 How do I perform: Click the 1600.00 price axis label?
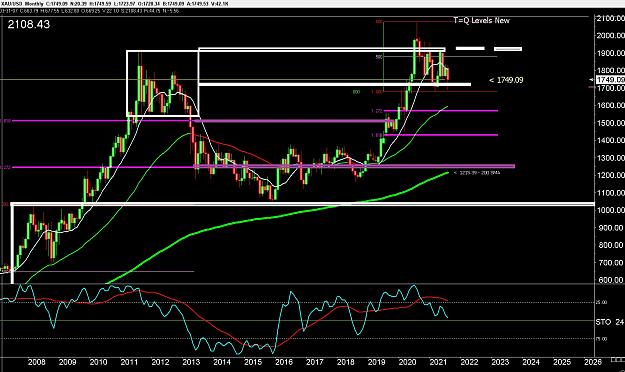[x=610, y=105]
